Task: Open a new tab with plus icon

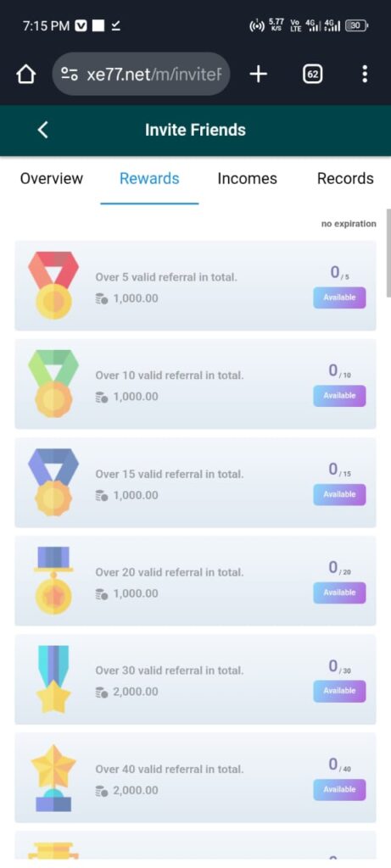Action: tap(258, 74)
